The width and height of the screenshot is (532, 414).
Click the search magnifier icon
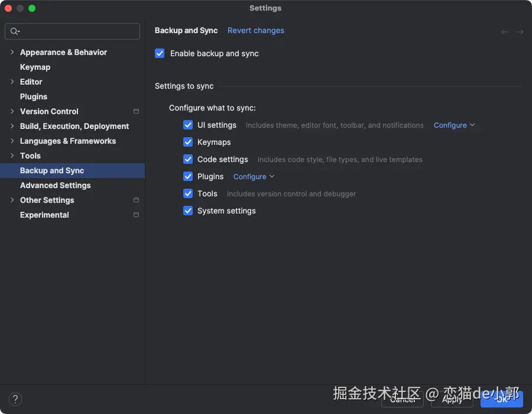pos(15,31)
